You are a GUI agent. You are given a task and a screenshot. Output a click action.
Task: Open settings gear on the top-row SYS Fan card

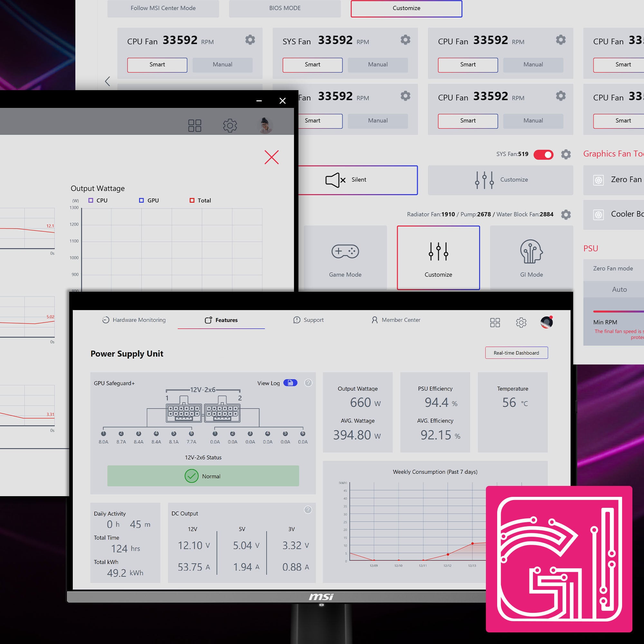tap(405, 40)
